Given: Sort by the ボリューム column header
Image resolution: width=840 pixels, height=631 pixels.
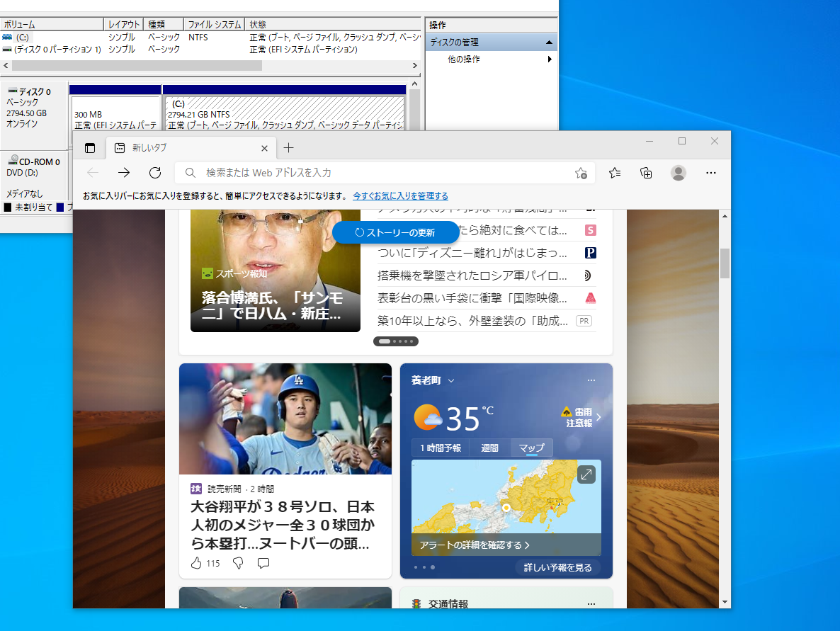Looking at the screenshot, I should pos(52,25).
